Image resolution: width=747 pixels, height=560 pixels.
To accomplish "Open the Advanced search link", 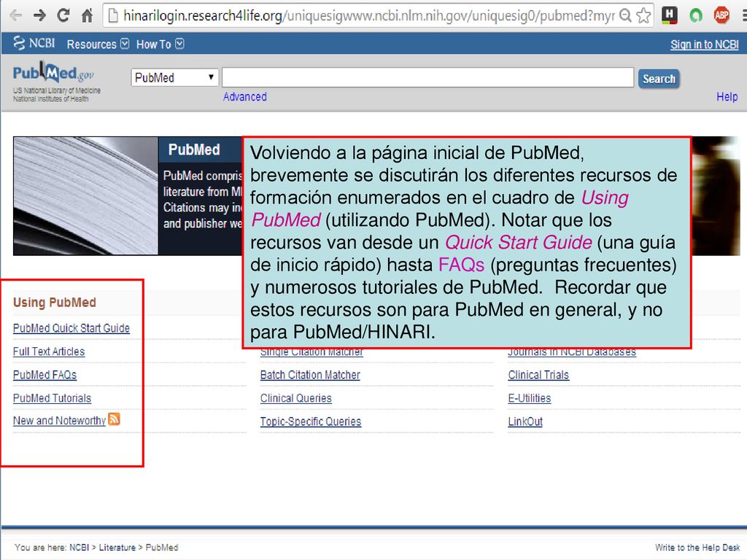I will pyautogui.click(x=245, y=97).
